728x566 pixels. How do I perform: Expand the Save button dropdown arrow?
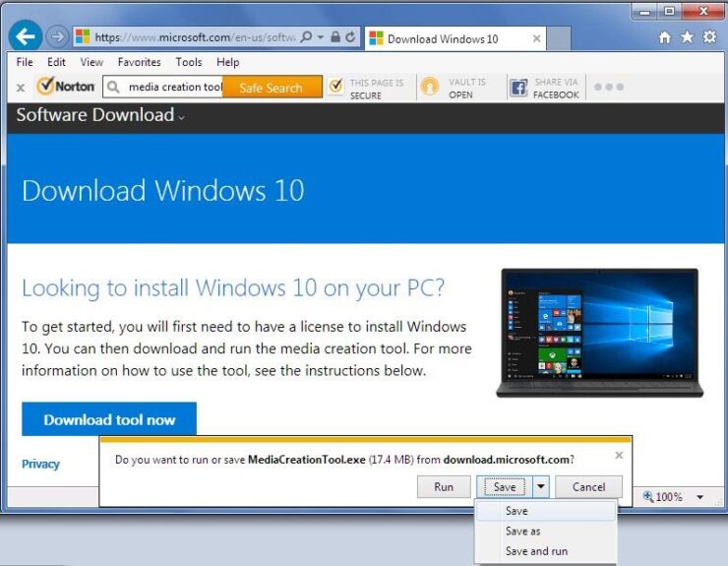[540, 486]
